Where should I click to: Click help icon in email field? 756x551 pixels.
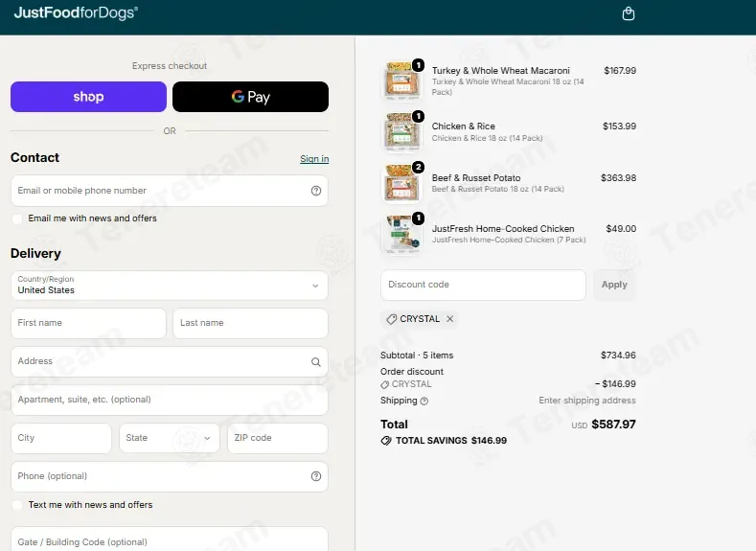point(316,191)
